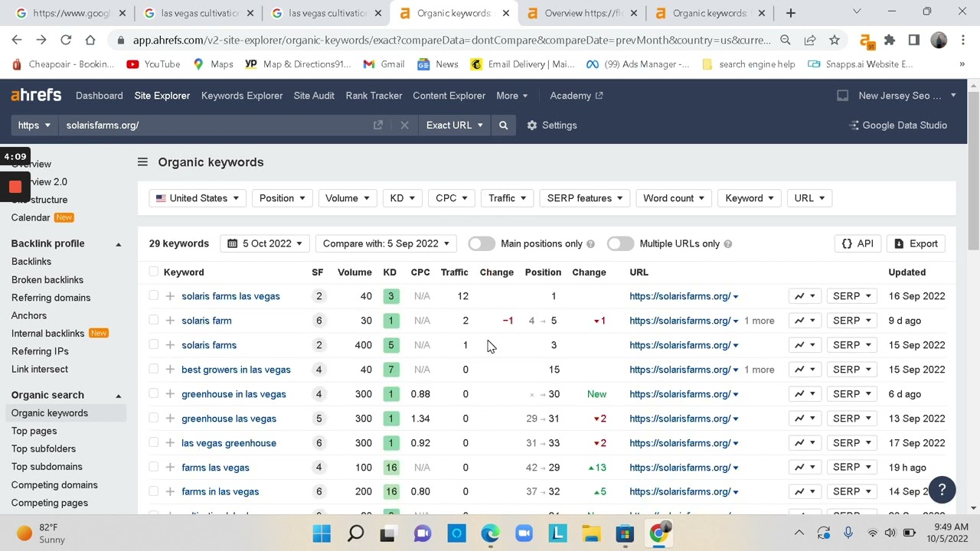Open Microsoft Edge from the taskbar
980x551 pixels.
490,533
